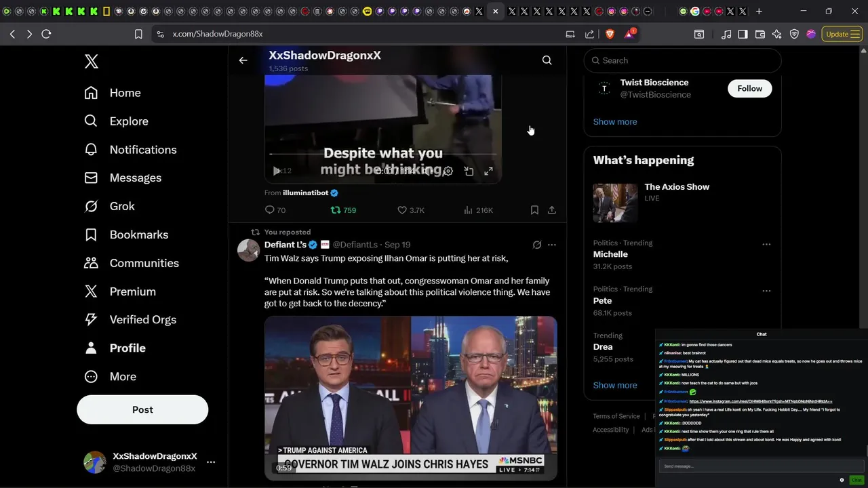Screen dimensions: 868x488
Task: Expand the video to fullscreen
Action: coord(488,171)
